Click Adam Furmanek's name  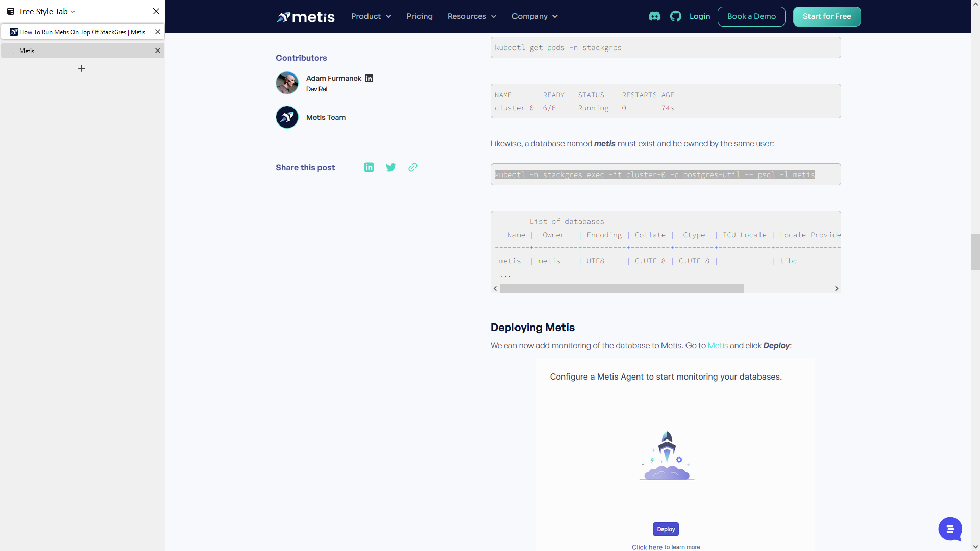(334, 78)
